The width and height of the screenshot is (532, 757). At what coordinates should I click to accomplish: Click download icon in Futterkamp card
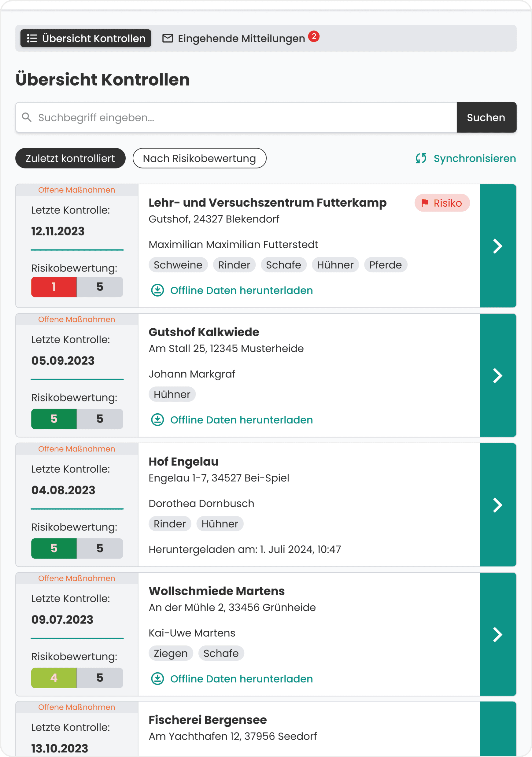point(157,290)
